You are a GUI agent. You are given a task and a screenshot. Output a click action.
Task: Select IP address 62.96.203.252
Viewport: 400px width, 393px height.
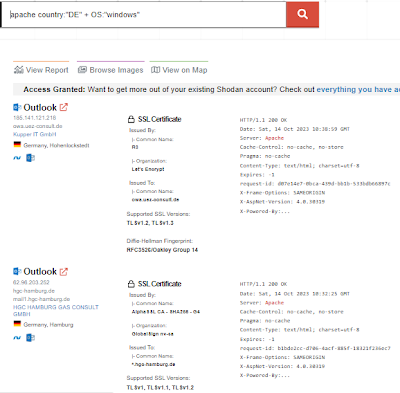click(31, 282)
